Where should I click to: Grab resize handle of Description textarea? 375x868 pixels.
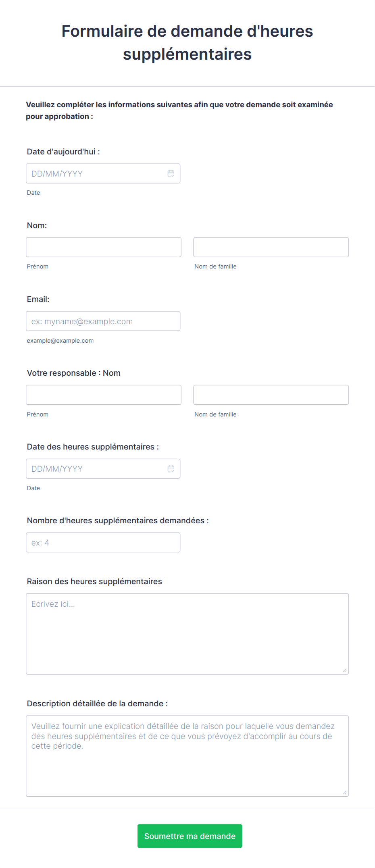coord(345,793)
